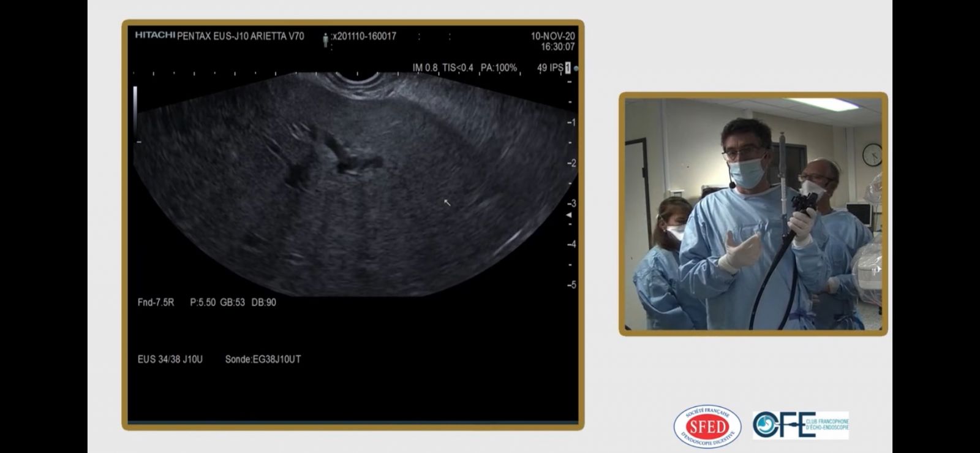Click the IM 0.8 value

click(425, 67)
